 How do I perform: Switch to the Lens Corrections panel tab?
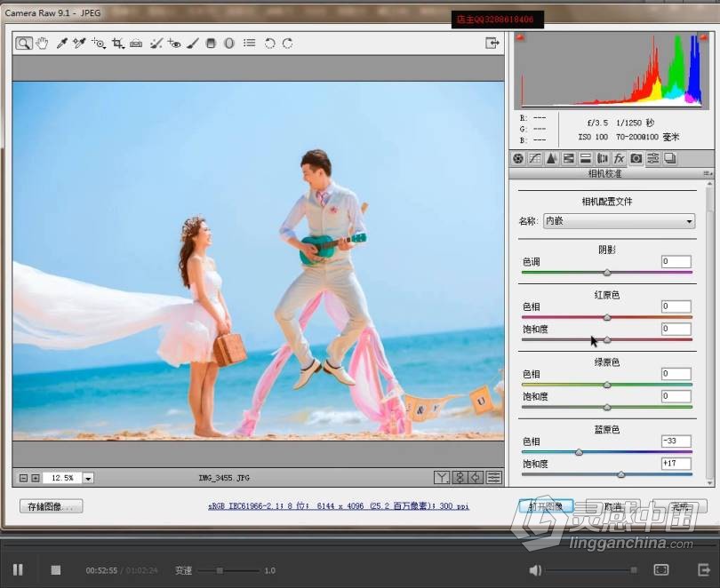pyautogui.click(x=603, y=159)
